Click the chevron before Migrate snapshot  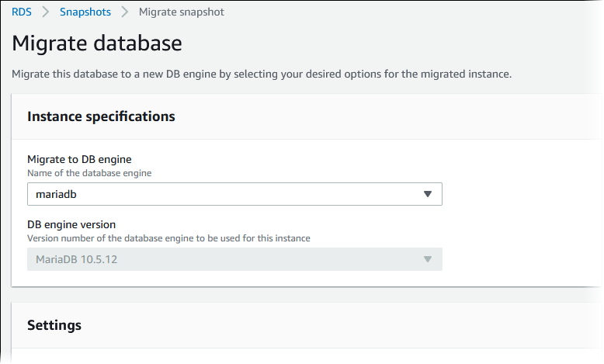(124, 12)
